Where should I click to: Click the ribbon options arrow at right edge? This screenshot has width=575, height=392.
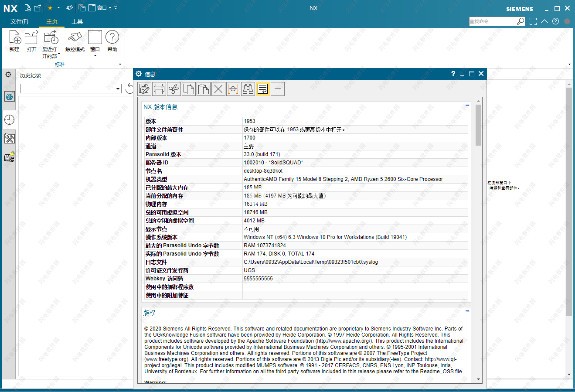[569, 65]
